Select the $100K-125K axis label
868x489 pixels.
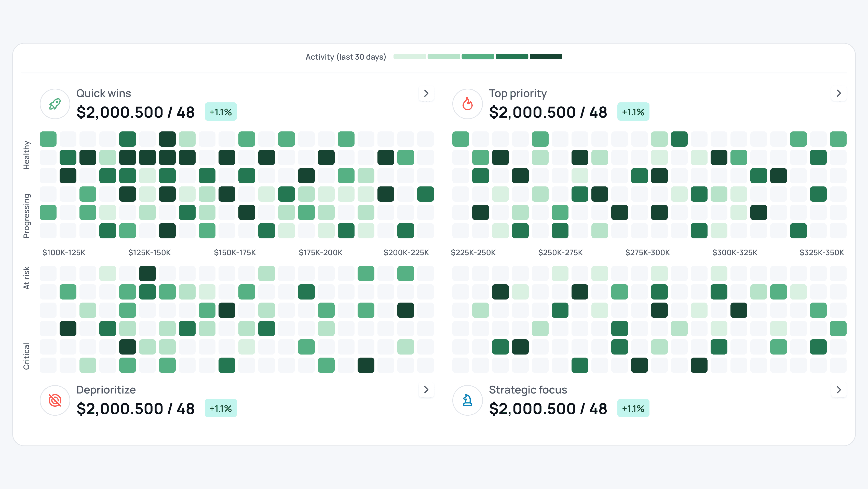tap(64, 252)
